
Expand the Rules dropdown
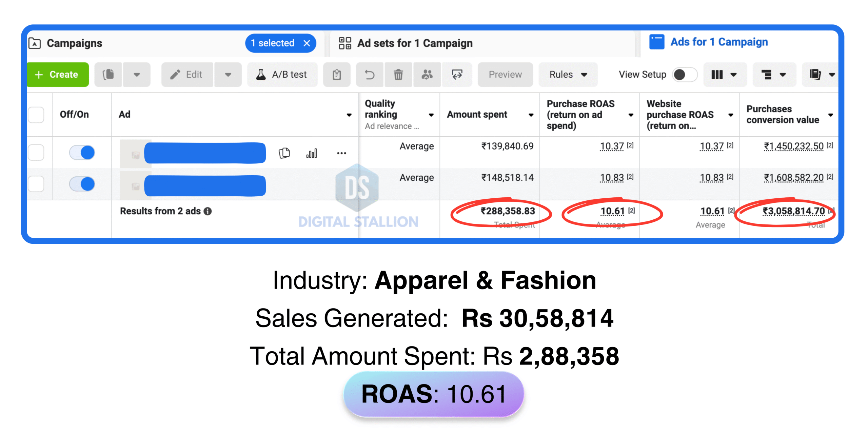click(568, 75)
